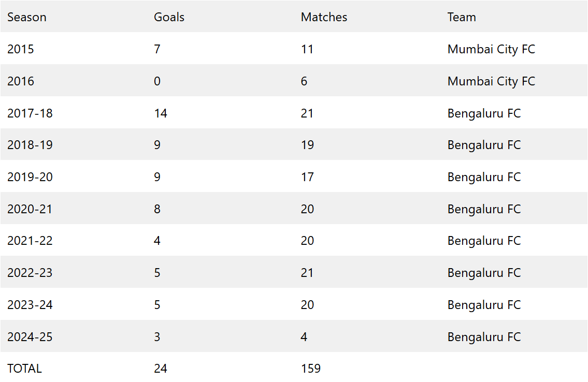The width and height of the screenshot is (588, 382).
Task: Click the TOTAL row label
Action: click(24, 369)
